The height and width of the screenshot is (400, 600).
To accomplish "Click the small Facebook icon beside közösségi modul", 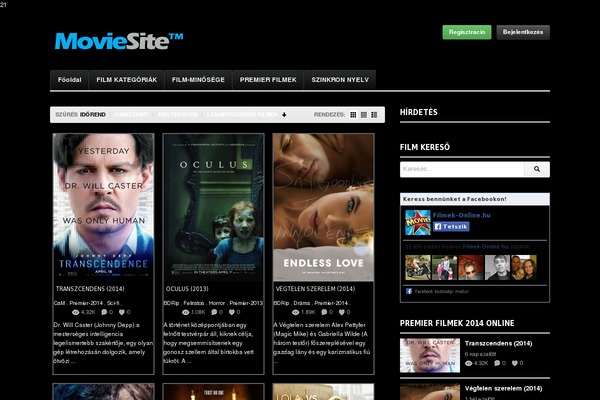I will 409,291.
